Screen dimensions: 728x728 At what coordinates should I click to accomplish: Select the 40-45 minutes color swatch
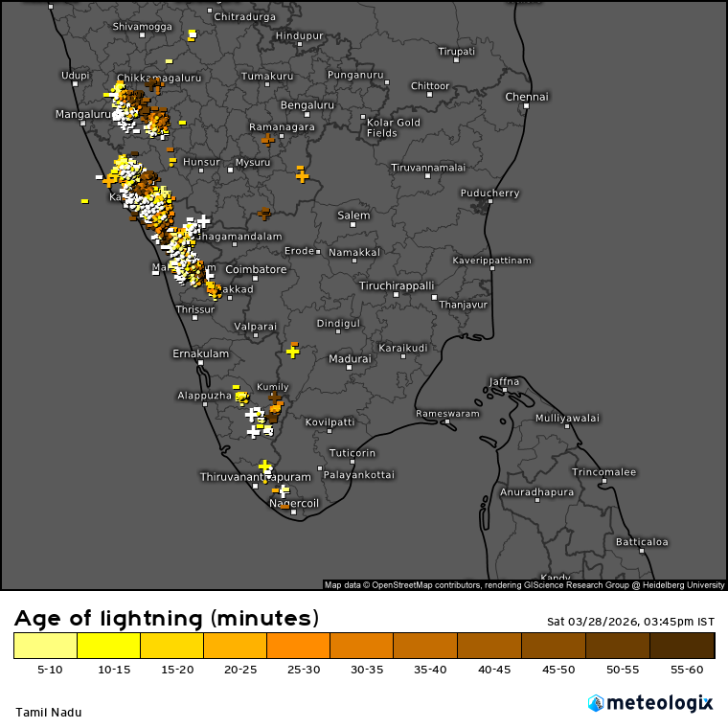(x=489, y=646)
